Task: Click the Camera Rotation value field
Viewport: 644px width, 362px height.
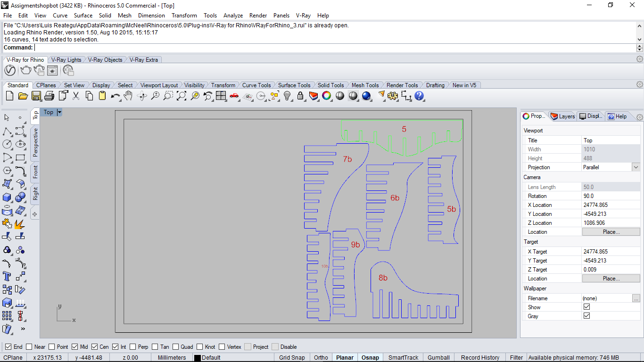Action: coord(611,196)
